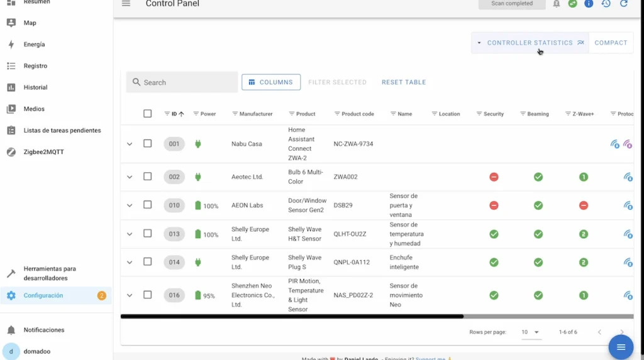This screenshot has height=360, width=644.
Task: Select checkbox for node 013 Shelly H&T
Action: (147, 234)
